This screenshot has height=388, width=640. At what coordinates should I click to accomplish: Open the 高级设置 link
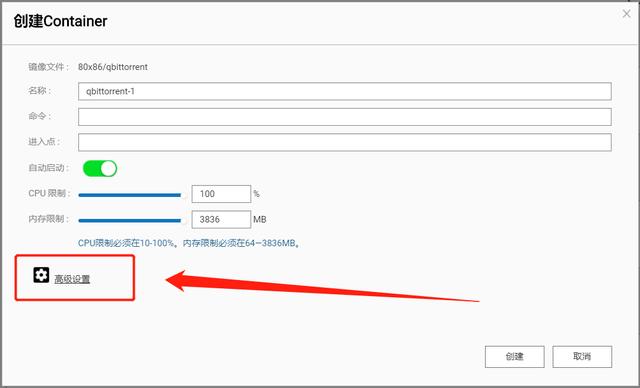72,279
